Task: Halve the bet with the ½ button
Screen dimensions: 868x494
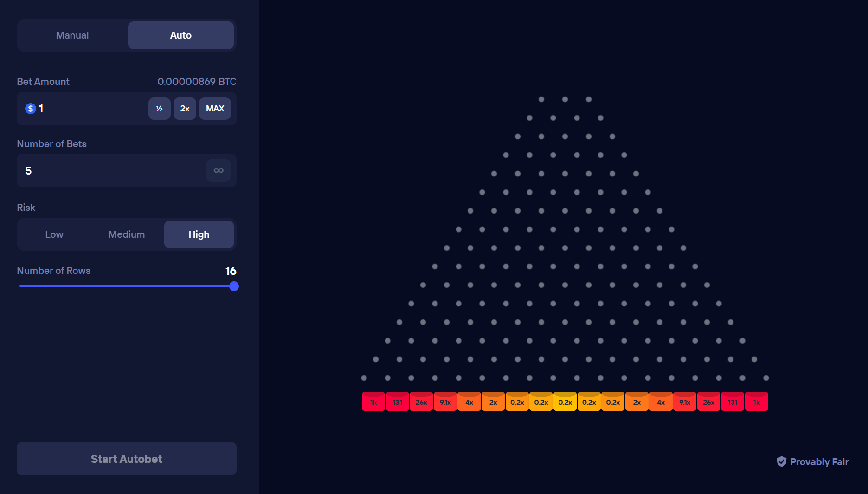Action: (160, 109)
